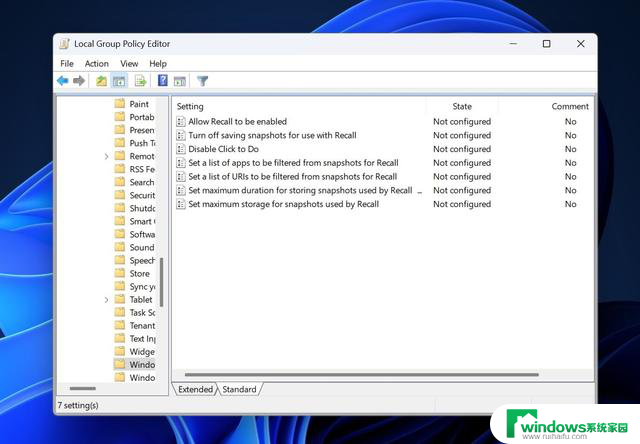Click Comment cell No for Allow Recall row

(x=571, y=121)
